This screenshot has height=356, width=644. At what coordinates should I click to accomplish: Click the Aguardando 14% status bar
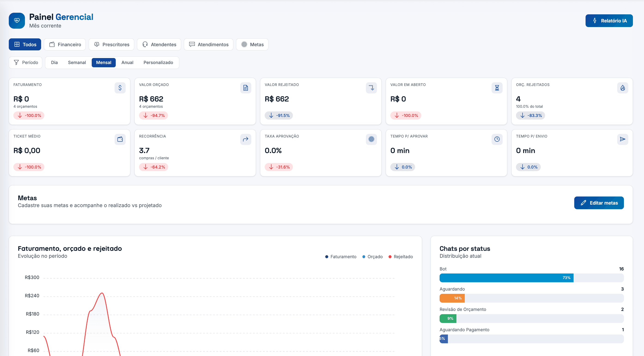(452, 298)
